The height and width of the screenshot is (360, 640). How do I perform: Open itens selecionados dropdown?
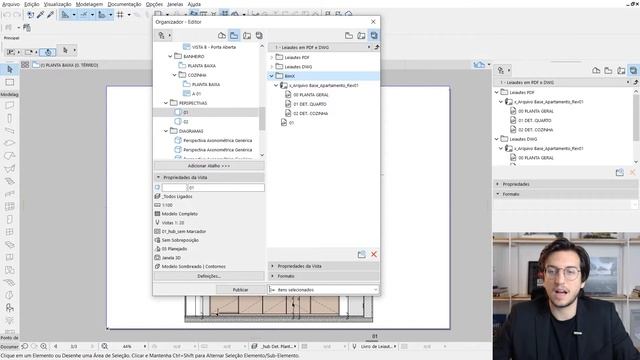[x=323, y=289]
